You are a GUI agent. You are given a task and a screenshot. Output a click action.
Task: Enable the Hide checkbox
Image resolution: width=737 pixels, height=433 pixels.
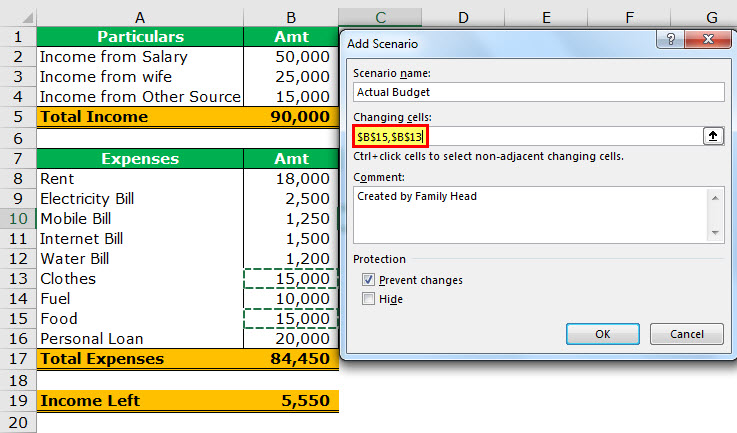pos(368,299)
